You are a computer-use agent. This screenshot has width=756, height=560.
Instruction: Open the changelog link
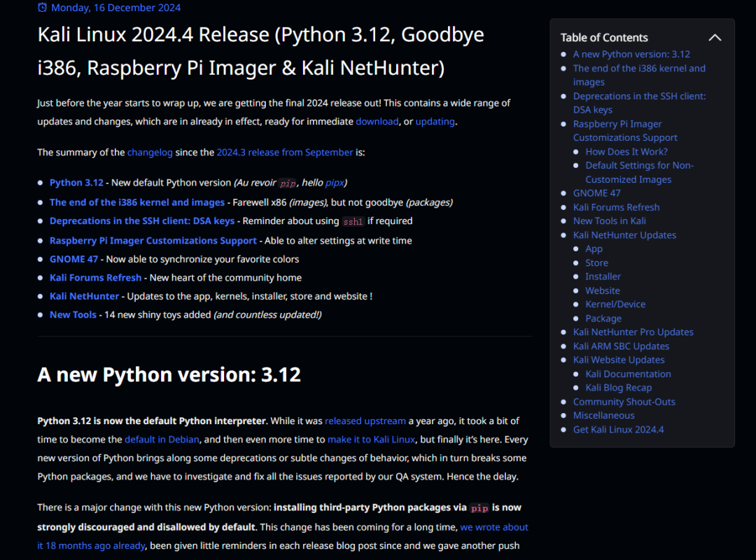click(x=150, y=153)
